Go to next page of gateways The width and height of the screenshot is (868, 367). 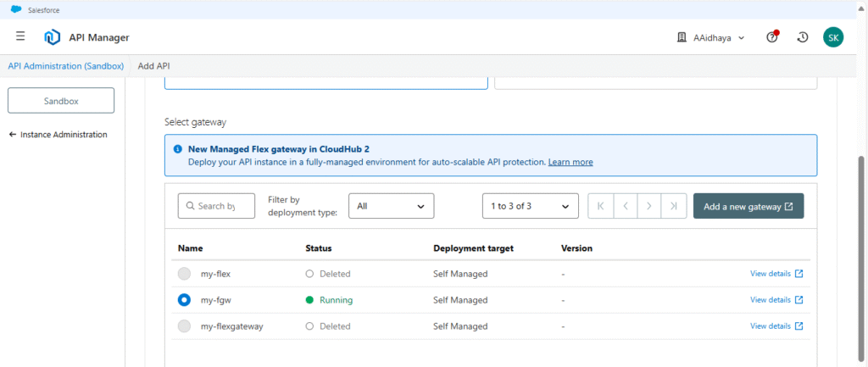[x=649, y=206]
